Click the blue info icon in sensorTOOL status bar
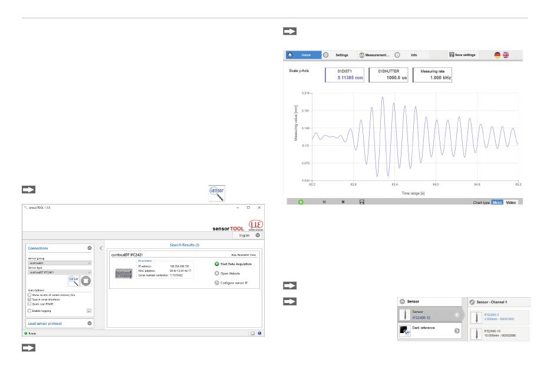This screenshot has height=392, width=560. tap(259, 333)
